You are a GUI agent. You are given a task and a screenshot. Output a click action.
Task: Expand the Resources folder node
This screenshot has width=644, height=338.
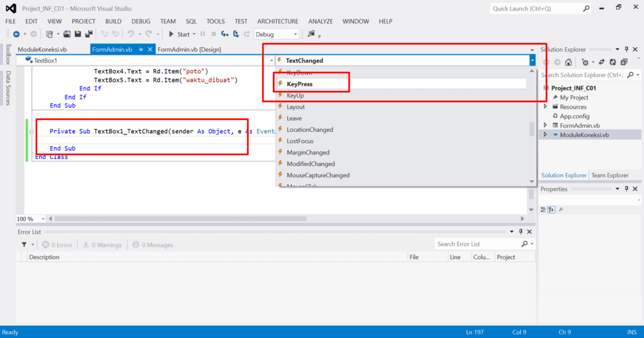[545, 107]
